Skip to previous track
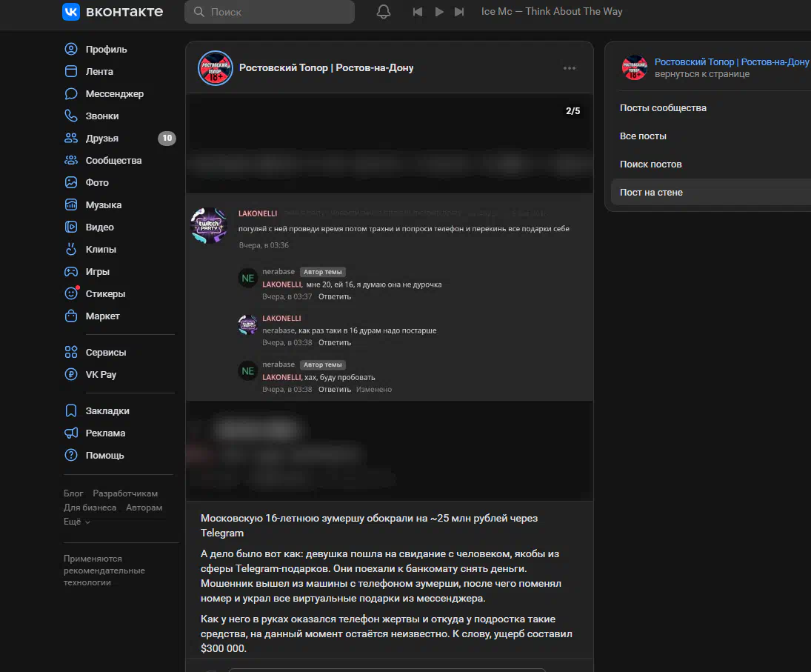Screen dimensions: 811x672 coord(418,11)
